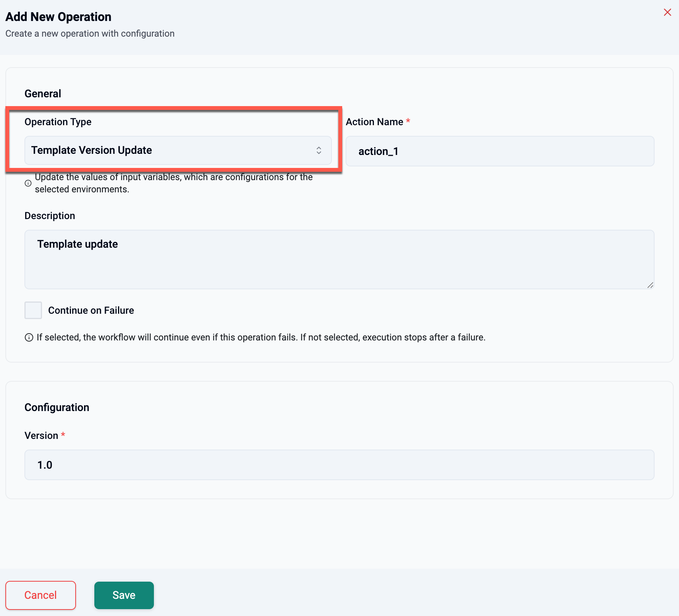
Task: Focus the Description text area
Action: click(339, 260)
